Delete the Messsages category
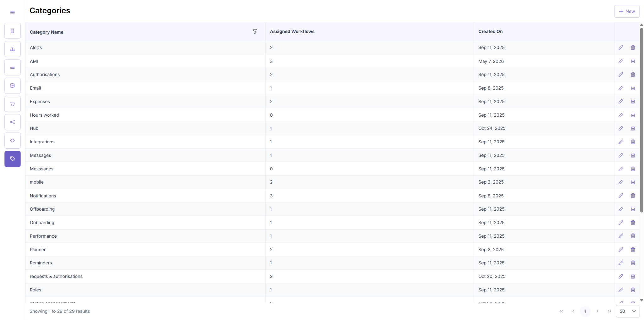Image resolution: width=644 pixels, height=320 pixels. click(633, 169)
